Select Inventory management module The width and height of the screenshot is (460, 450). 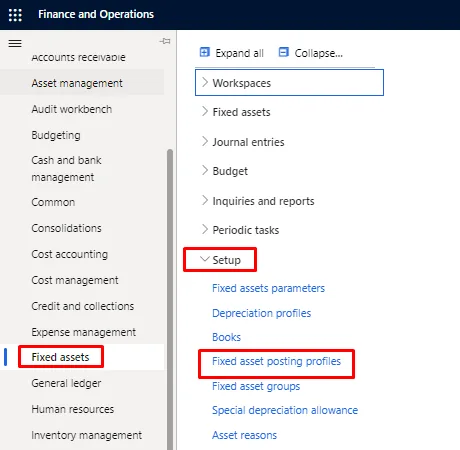[x=87, y=435]
